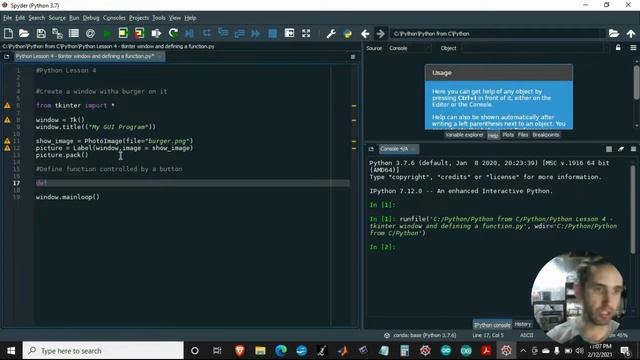Continue execution with double arrow debug icon
The image size is (640, 360).
pyautogui.click(x=256, y=33)
